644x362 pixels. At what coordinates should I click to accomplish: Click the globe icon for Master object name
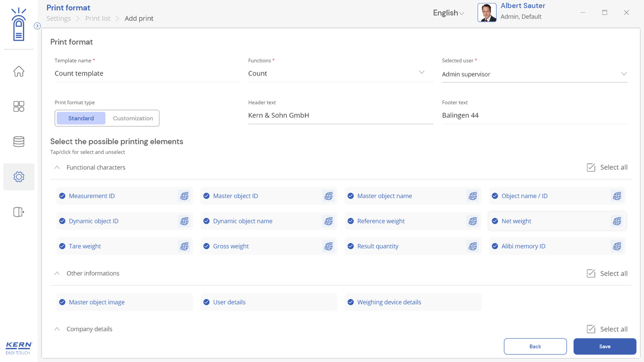[472, 196]
